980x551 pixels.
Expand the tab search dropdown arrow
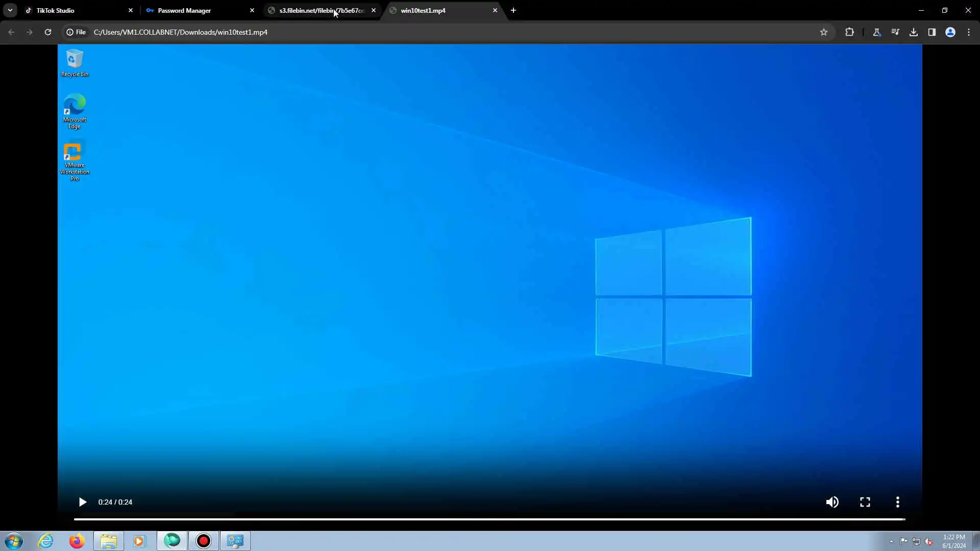click(x=10, y=10)
